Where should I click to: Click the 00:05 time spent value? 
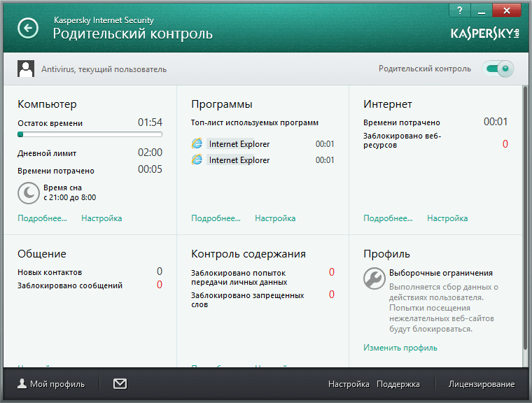pos(150,169)
